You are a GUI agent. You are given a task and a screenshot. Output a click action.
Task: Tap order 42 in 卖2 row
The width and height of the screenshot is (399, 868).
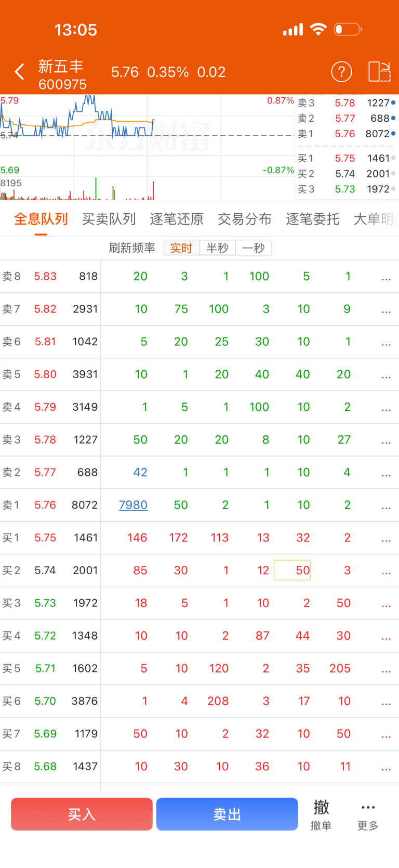click(x=140, y=472)
